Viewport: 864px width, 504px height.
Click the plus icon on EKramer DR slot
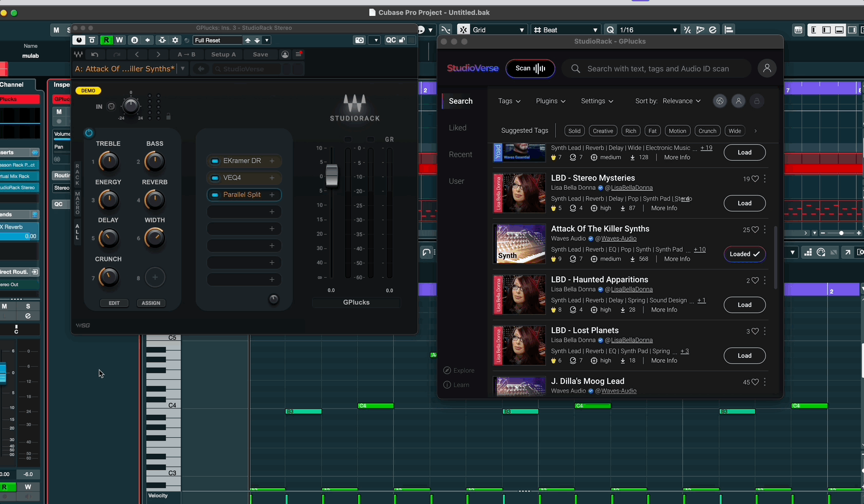coord(272,161)
